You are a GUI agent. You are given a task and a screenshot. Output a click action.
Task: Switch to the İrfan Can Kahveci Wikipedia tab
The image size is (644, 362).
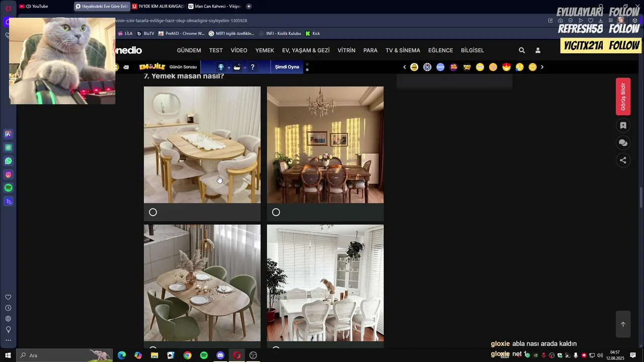pos(214,7)
